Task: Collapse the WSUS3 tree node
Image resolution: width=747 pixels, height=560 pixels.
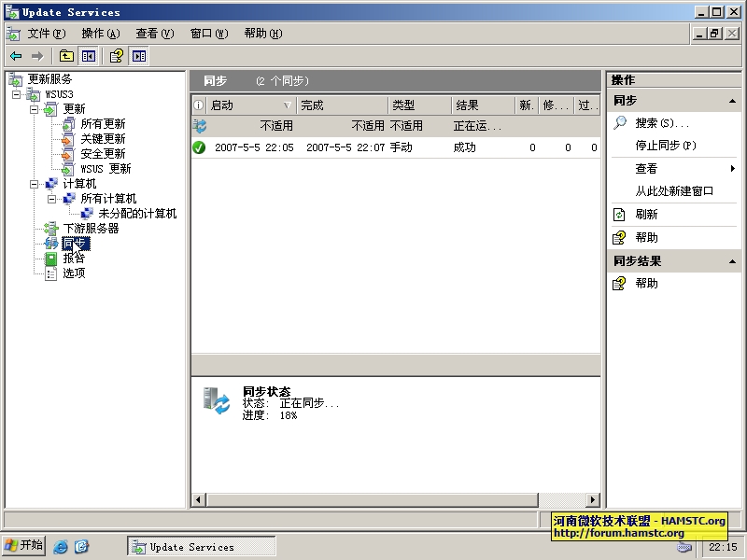Action: tap(19, 92)
